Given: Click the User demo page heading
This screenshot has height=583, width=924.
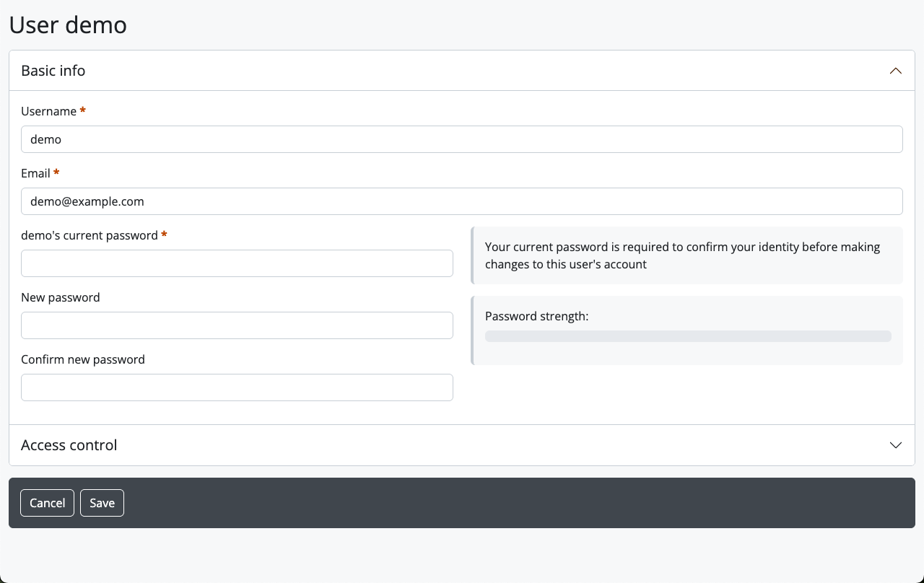Looking at the screenshot, I should (x=68, y=25).
